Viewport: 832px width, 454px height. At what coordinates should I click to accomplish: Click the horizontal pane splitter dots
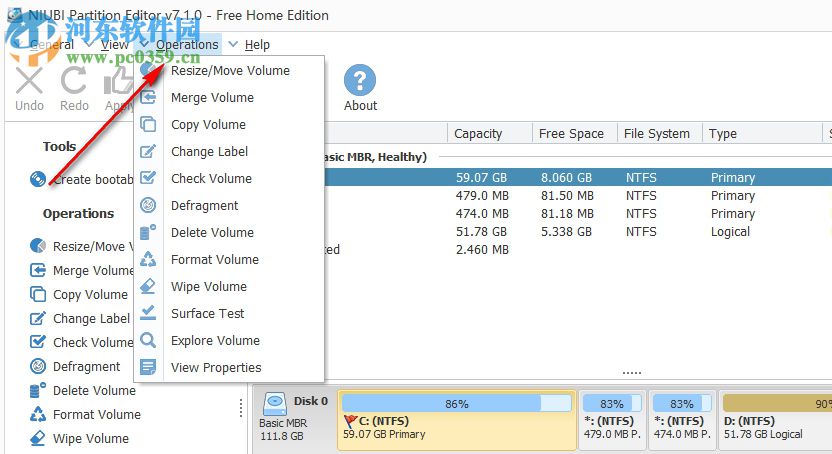[631, 373]
